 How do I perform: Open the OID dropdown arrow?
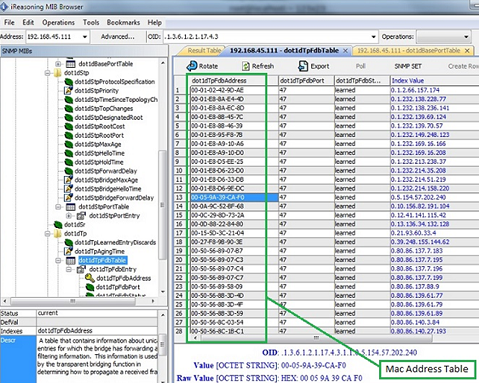point(374,37)
